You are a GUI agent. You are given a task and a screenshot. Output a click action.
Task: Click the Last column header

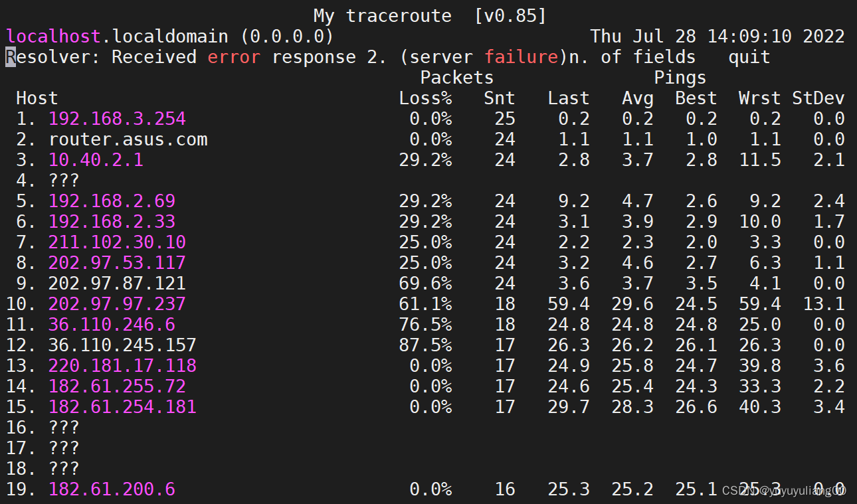click(569, 98)
